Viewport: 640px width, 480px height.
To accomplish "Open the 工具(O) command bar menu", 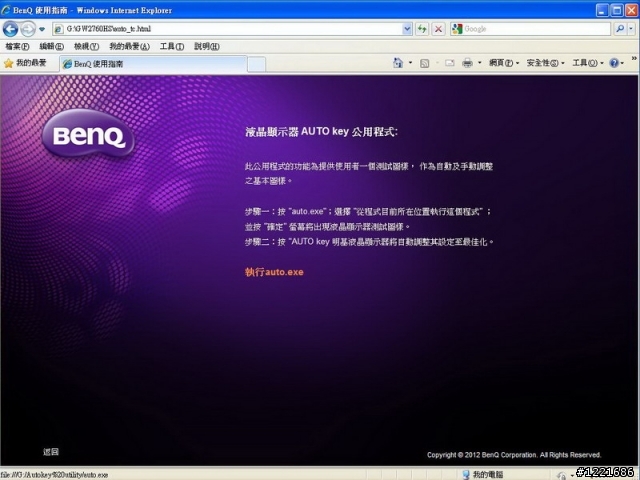I will click(588, 63).
